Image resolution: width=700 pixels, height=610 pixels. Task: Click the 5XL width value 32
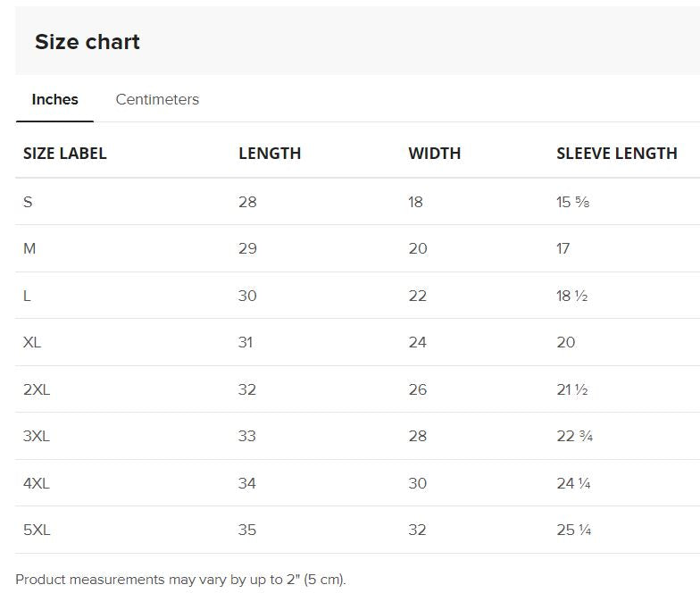(x=418, y=530)
